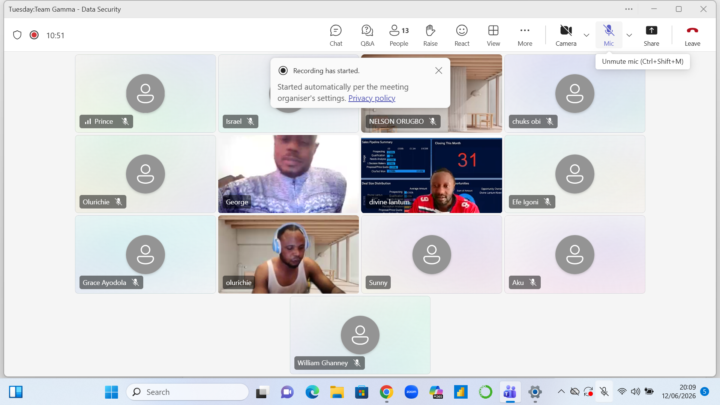Toggle muted microphone in system tray
Screen dimensions: 720x405
(604, 392)
